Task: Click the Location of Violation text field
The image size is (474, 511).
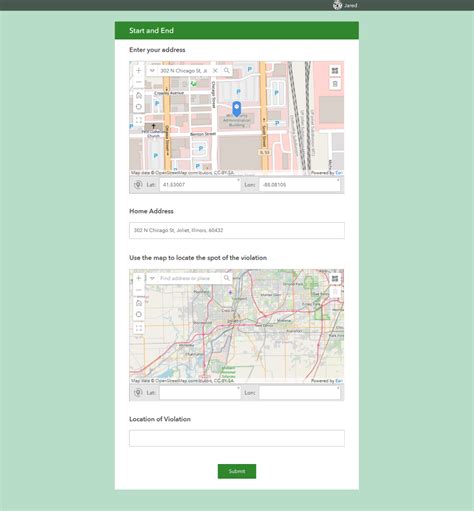Action: tap(237, 438)
